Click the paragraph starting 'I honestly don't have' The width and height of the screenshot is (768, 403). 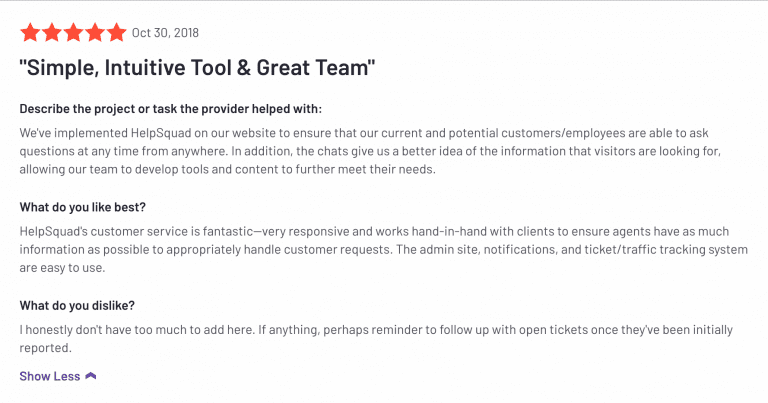[x=376, y=339]
